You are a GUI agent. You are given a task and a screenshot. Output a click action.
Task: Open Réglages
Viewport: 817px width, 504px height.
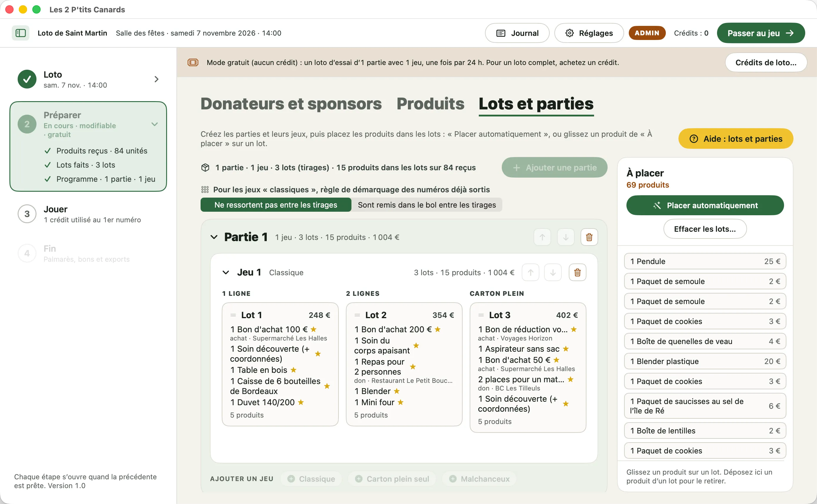(x=589, y=33)
